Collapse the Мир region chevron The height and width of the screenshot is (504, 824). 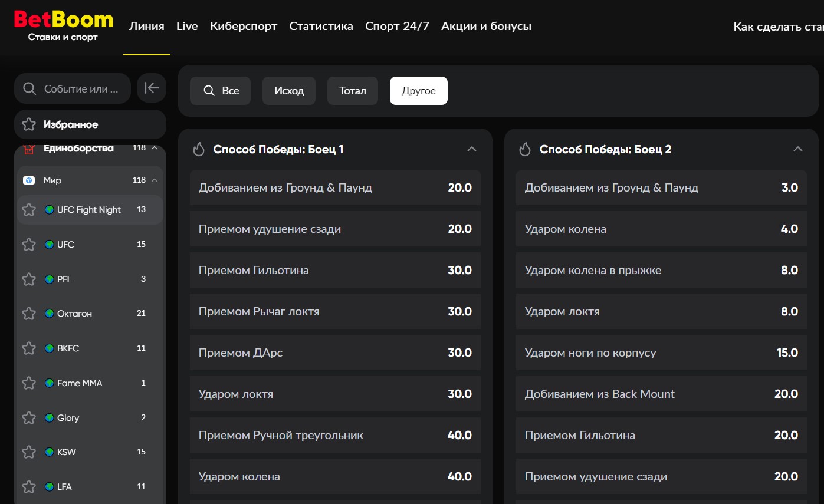click(155, 180)
